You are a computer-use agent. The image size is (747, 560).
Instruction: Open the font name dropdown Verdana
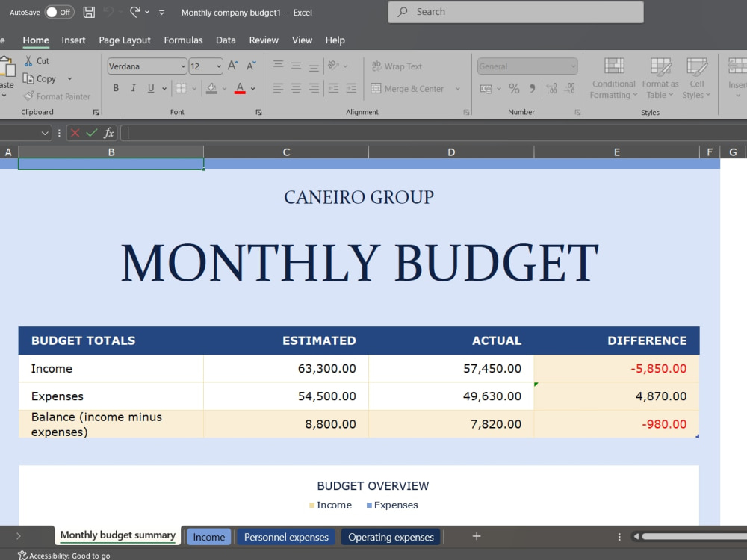coord(183,66)
